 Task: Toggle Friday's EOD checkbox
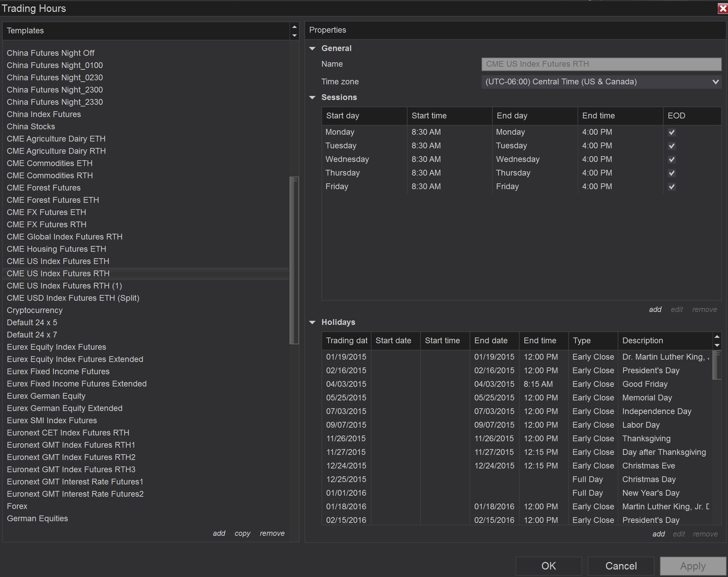(x=671, y=187)
